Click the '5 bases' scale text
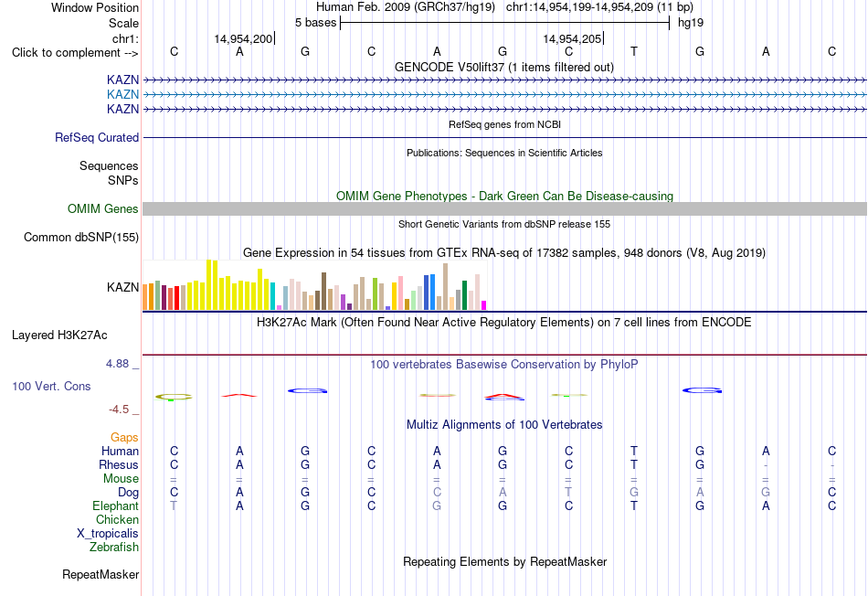 tap(315, 23)
